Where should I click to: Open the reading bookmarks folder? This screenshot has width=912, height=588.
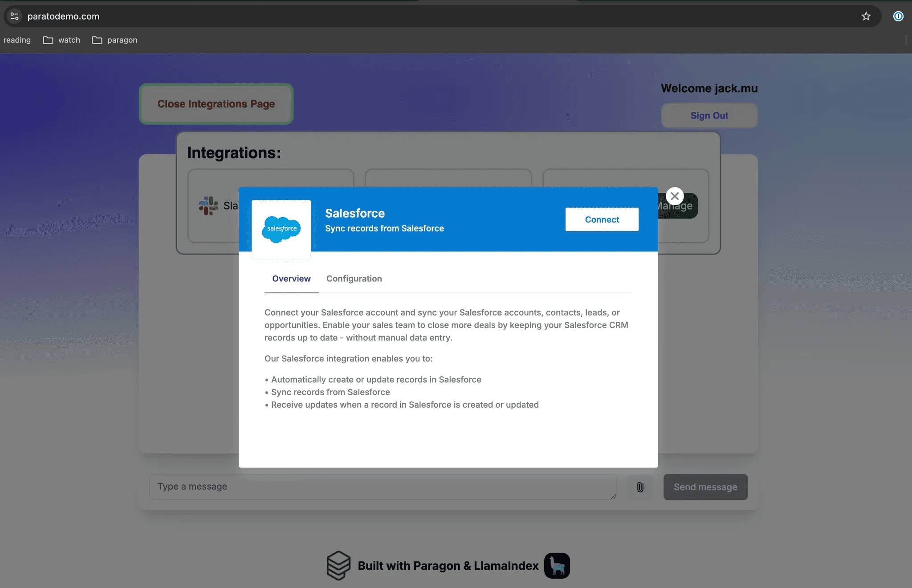point(17,40)
